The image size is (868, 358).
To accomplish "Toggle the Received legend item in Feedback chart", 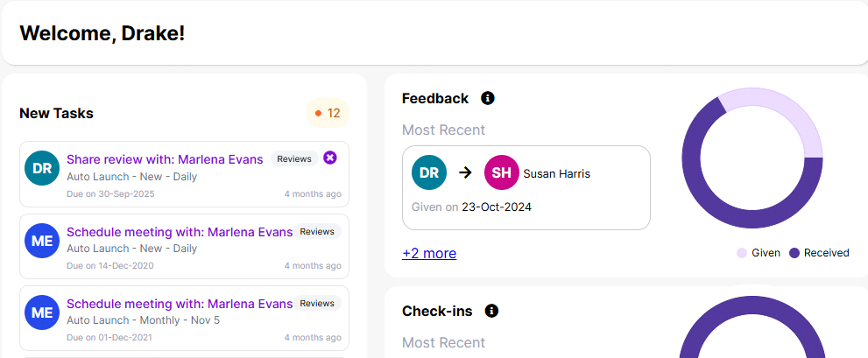I will (x=819, y=253).
